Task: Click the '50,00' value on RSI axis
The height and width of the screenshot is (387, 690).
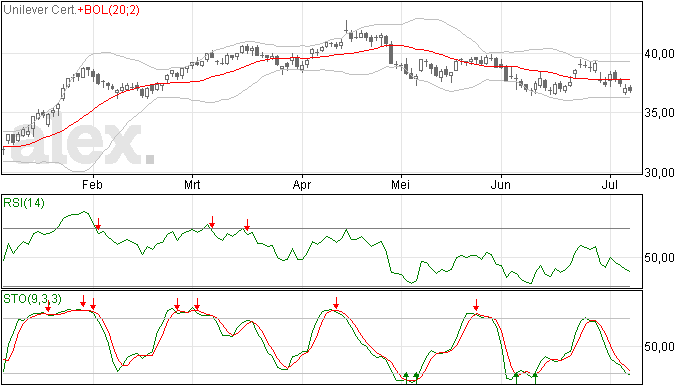Action: 659,258
